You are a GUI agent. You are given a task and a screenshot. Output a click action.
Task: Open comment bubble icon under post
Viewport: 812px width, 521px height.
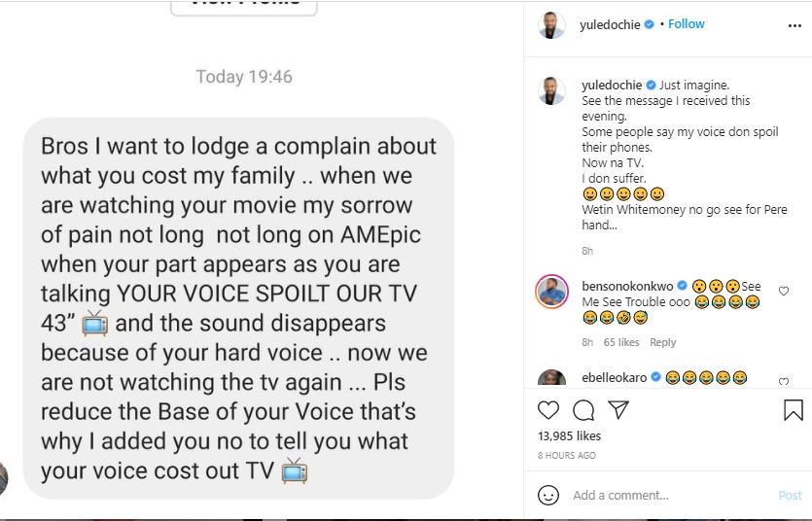(x=583, y=410)
